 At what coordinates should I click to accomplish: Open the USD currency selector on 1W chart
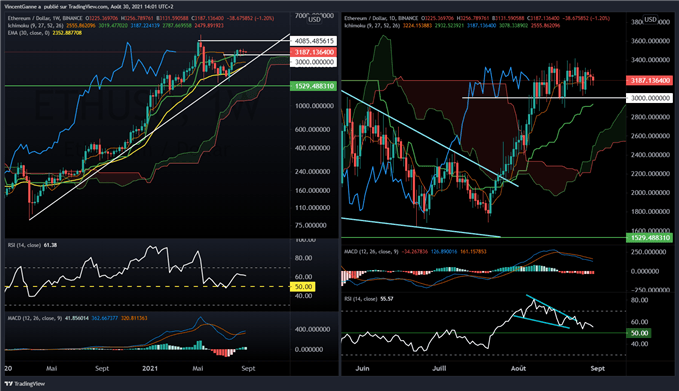(x=314, y=19)
